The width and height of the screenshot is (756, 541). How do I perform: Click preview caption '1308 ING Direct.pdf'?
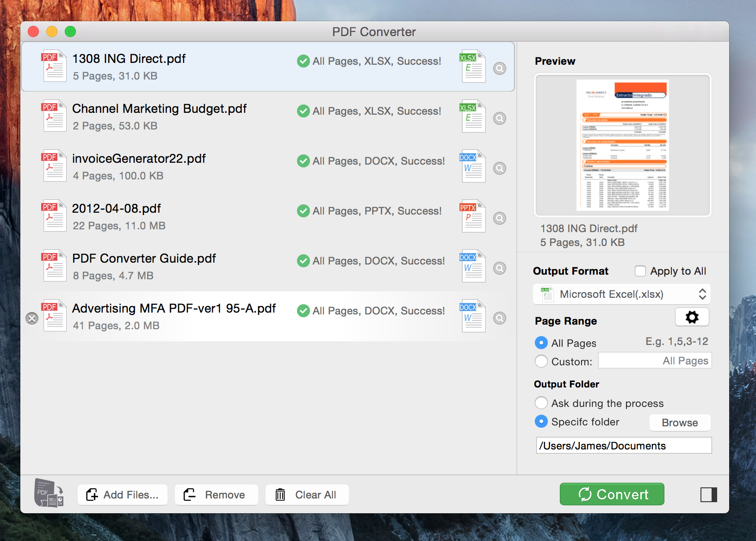589,228
